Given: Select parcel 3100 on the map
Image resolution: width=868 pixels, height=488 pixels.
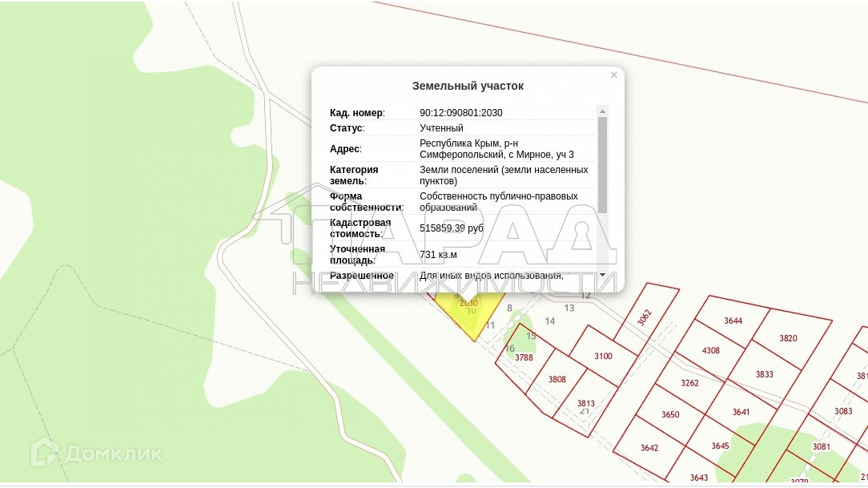Looking at the screenshot, I should click(x=604, y=356).
